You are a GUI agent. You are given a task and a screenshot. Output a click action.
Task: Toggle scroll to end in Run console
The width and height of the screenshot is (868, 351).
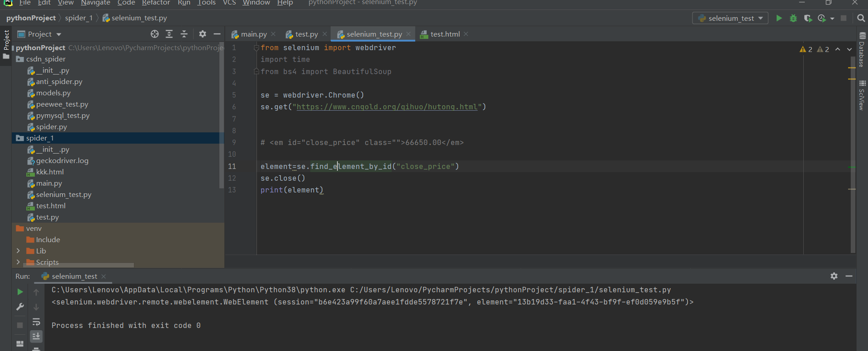tap(36, 336)
